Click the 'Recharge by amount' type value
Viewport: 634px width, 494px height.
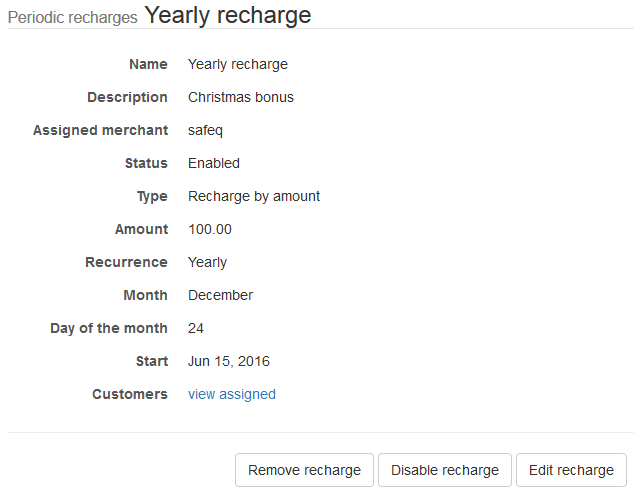tap(254, 196)
